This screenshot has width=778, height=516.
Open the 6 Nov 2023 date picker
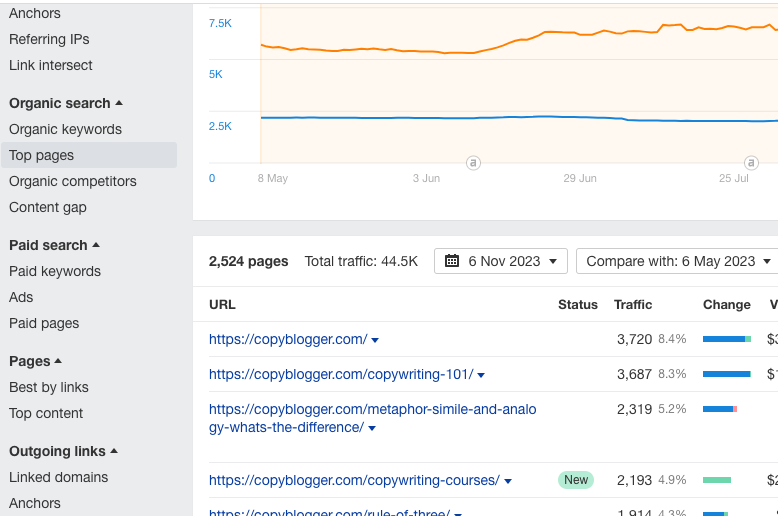[x=501, y=261]
